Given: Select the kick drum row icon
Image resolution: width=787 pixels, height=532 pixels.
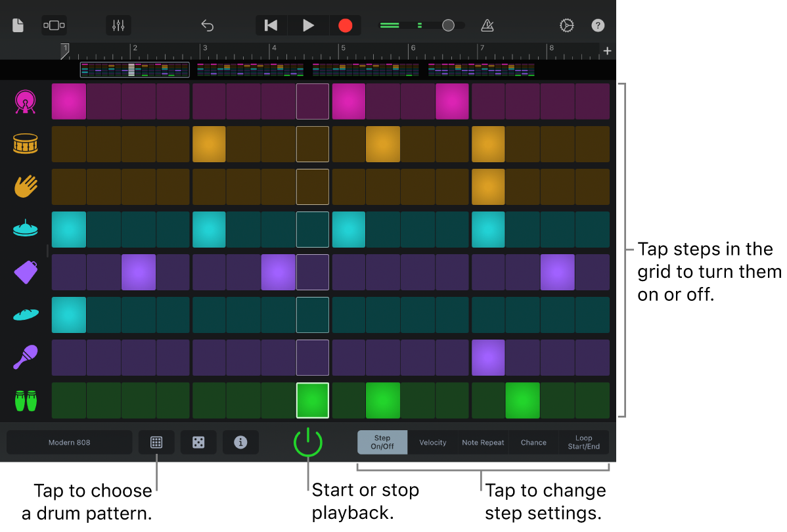Looking at the screenshot, I should coord(24,101).
